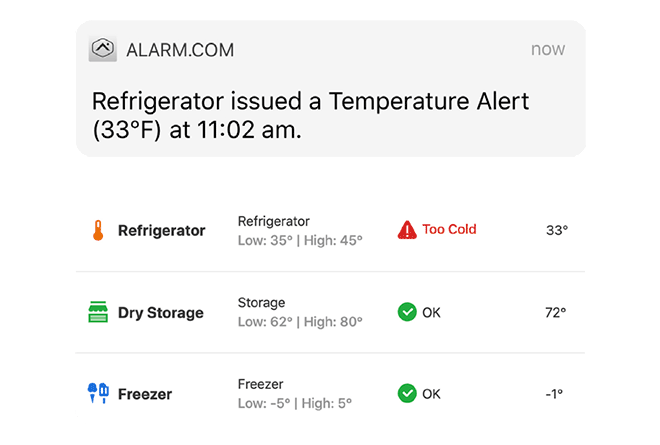Click the Dry Storage 72° temperature reading
This screenshot has height=445, width=660.
click(555, 312)
